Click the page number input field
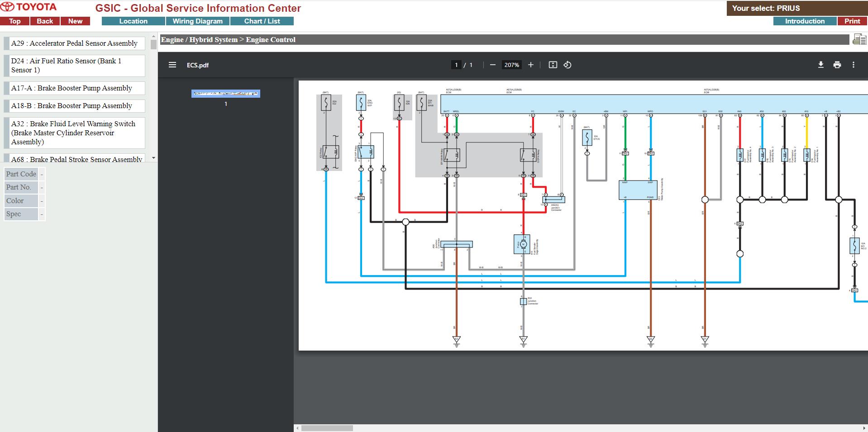 click(x=456, y=65)
